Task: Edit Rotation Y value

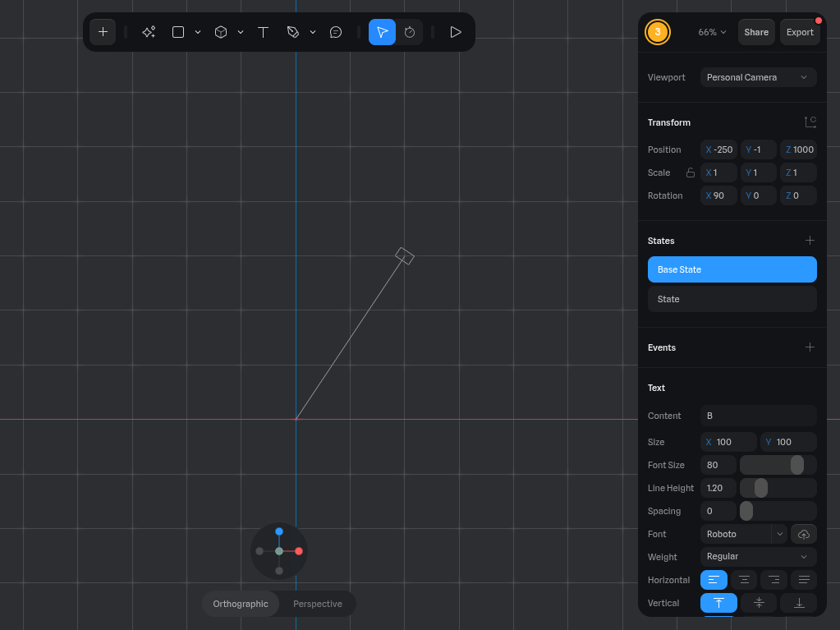Action: [758, 195]
